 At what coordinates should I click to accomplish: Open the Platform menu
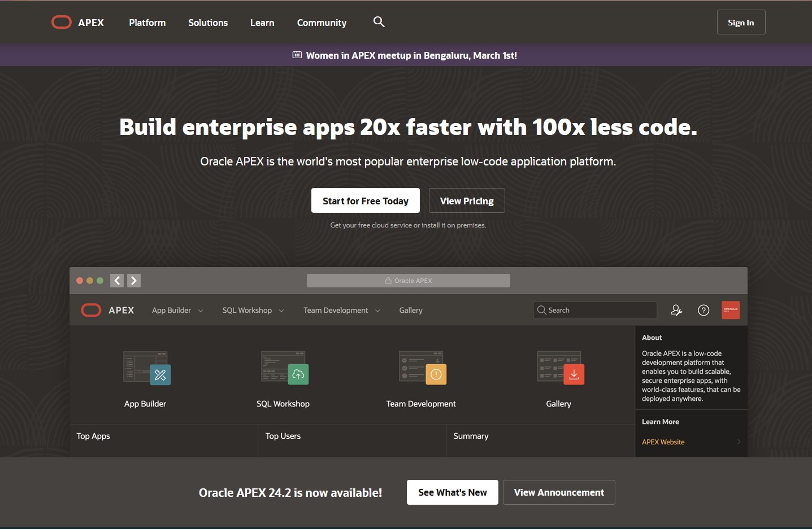click(147, 23)
